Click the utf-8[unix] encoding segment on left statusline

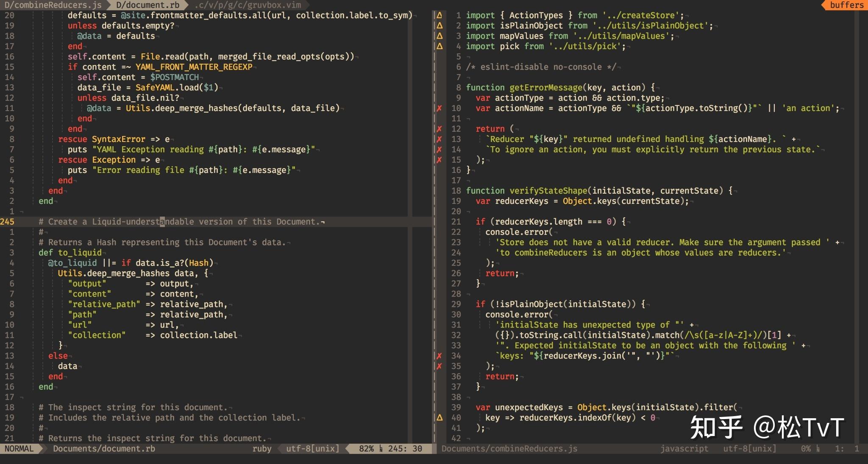312,448
